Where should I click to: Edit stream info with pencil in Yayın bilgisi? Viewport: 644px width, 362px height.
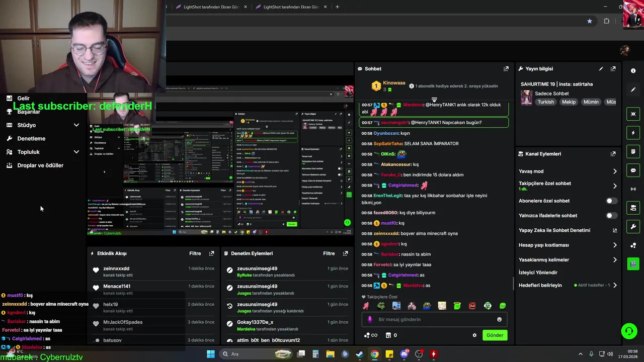coord(601,69)
